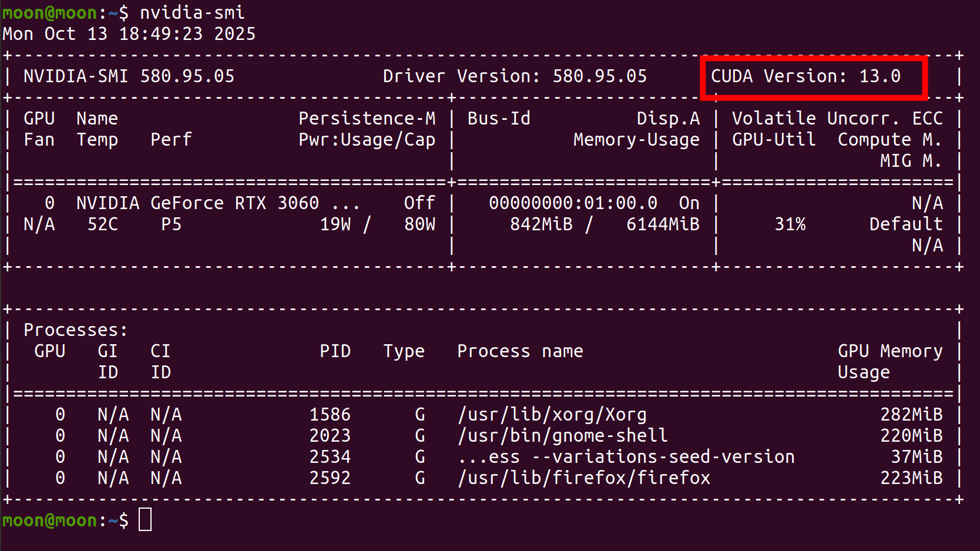Click the PID "2592"
Viewport: 980px width, 551px height.
[x=330, y=478]
